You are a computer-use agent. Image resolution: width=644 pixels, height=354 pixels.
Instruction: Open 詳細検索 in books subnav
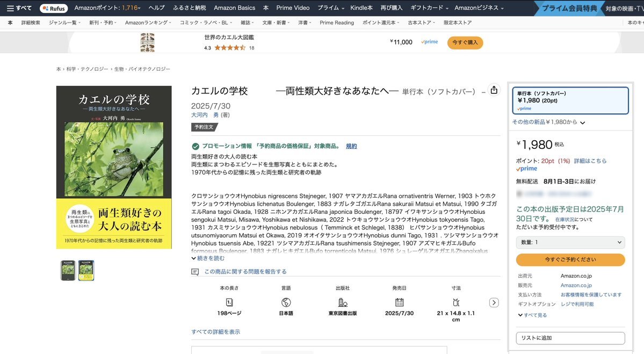[31, 23]
